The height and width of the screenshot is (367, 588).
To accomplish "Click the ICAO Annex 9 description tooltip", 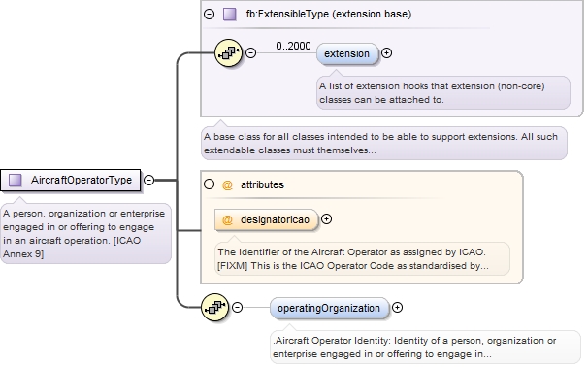I will [x=86, y=233].
